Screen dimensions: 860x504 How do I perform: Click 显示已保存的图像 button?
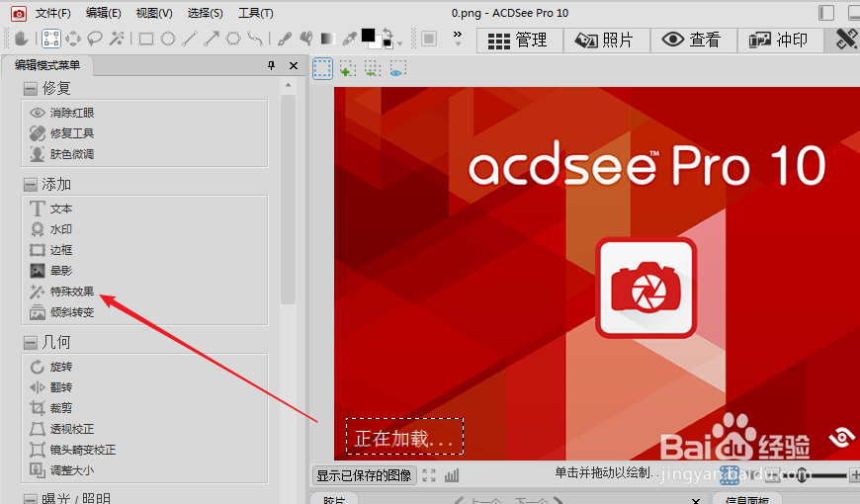364,475
